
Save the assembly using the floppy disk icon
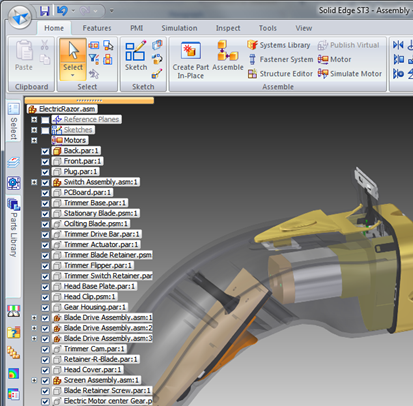click(x=44, y=11)
